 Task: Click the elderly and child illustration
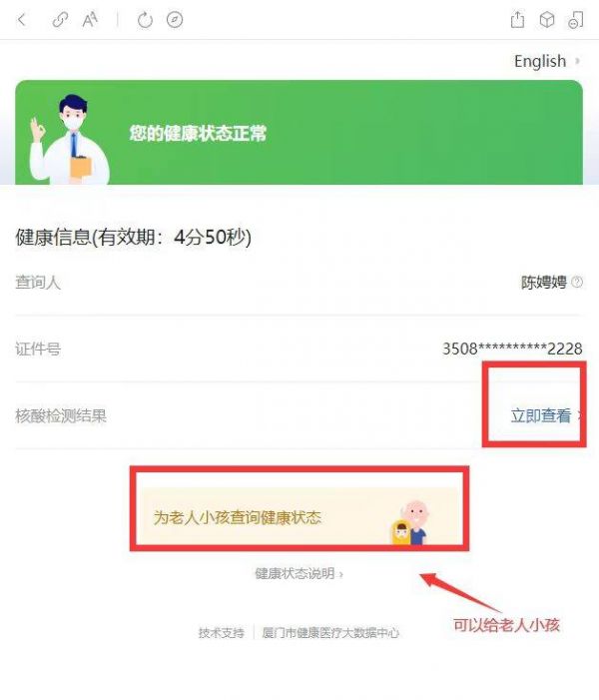point(410,522)
